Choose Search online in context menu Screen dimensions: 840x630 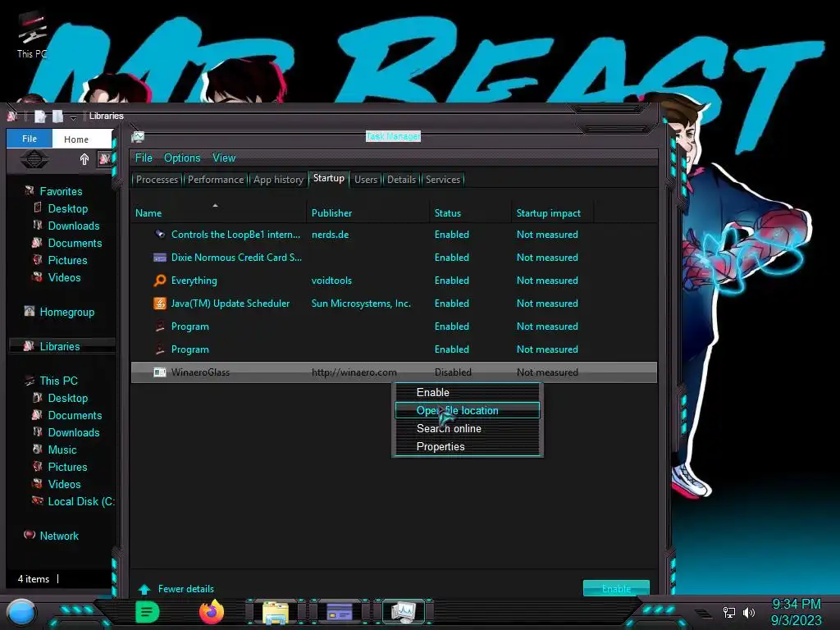(467, 428)
